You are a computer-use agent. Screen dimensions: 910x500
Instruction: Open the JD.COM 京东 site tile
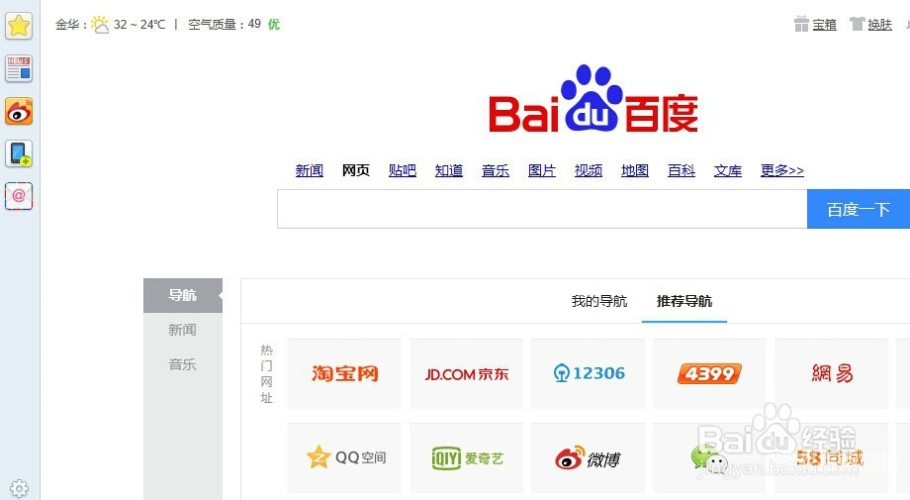click(x=466, y=374)
